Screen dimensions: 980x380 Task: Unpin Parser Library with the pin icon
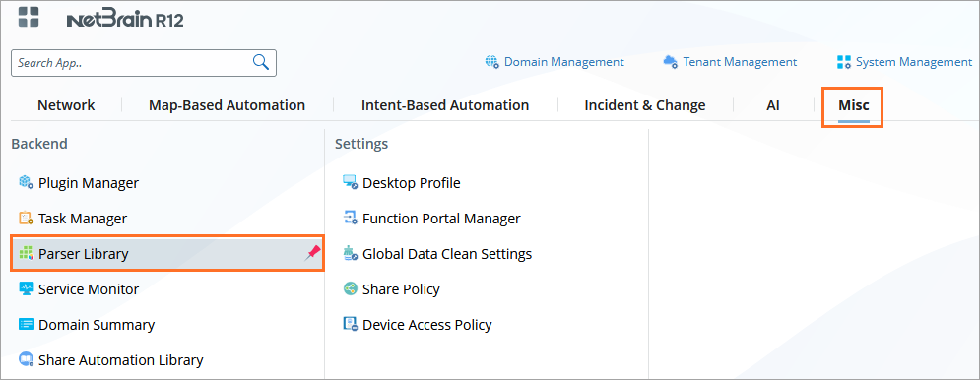click(312, 252)
